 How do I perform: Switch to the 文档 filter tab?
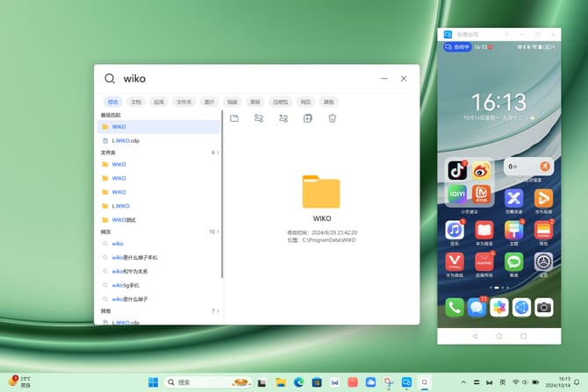[x=136, y=102]
